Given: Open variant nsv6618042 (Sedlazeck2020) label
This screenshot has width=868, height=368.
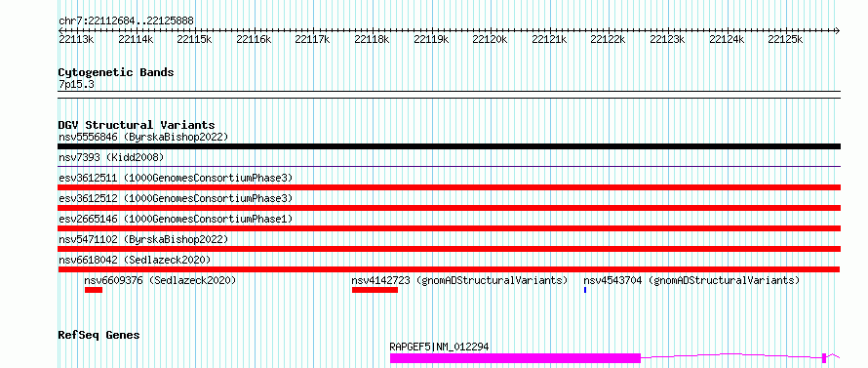Looking at the screenshot, I should tap(135, 260).
